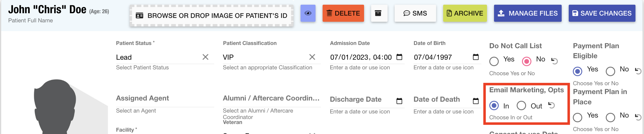
Task: Reset the Email Marketing opt selection
Action: coord(552,105)
